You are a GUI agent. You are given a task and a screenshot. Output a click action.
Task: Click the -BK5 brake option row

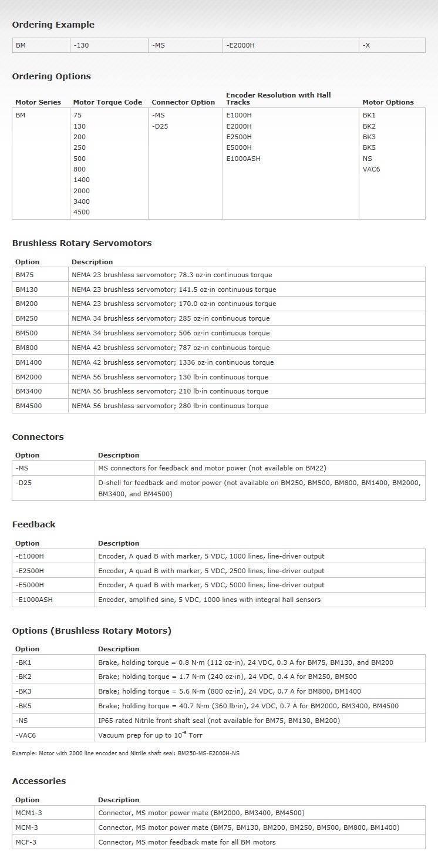(218, 706)
